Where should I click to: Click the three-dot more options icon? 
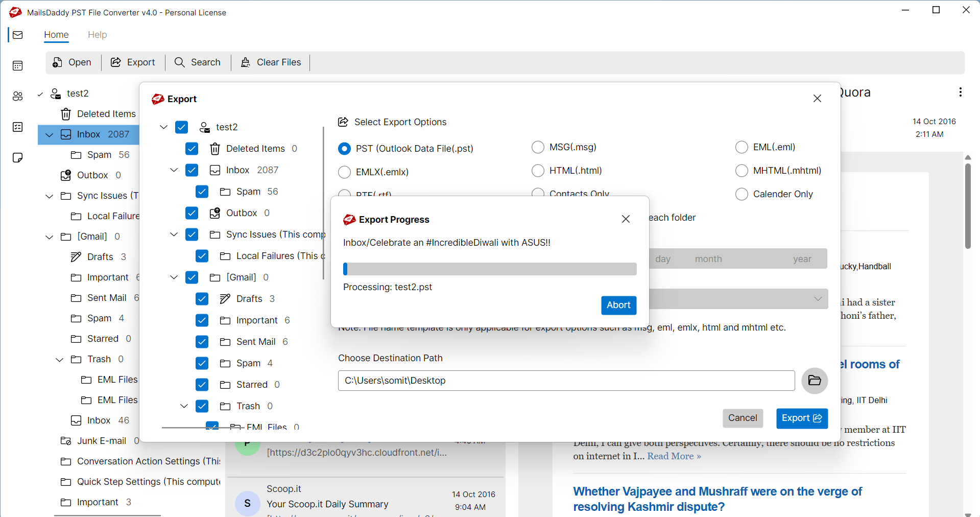961,92
